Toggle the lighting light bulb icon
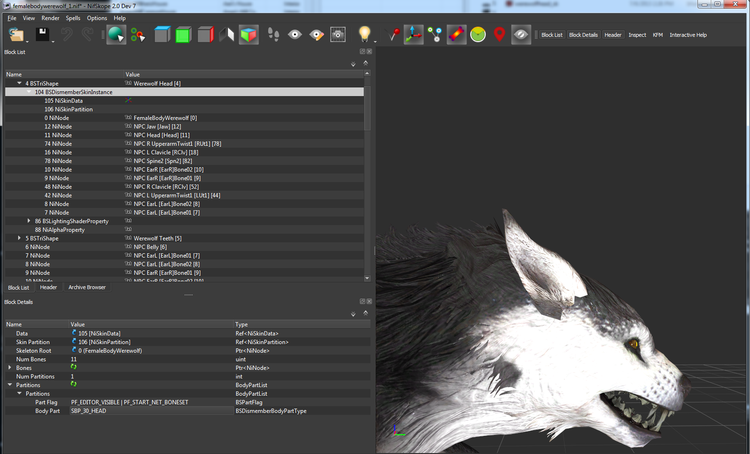Screen dimensions: 750x454 point(364,34)
